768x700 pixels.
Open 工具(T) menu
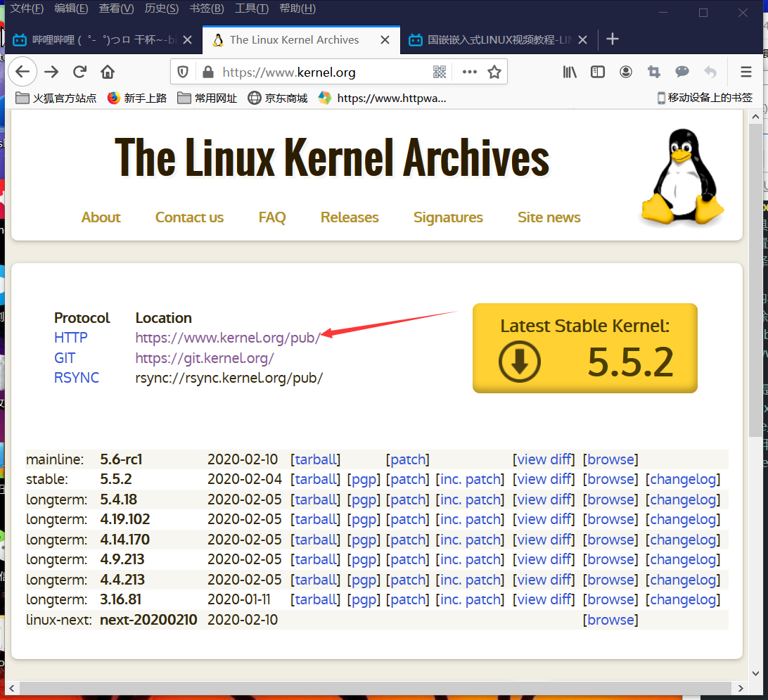click(x=252, y=8)
